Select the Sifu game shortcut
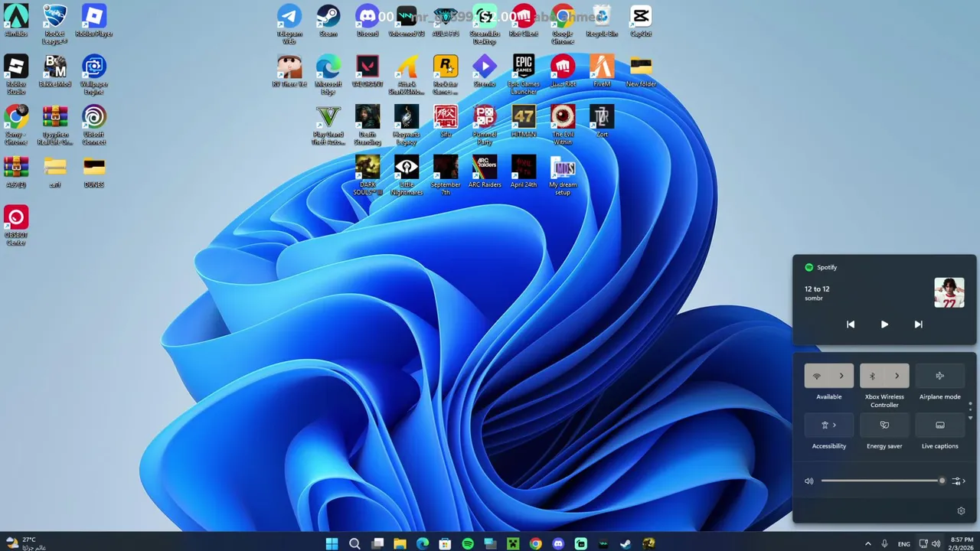Image resolution: width=980 pixels, height=551 pixels. [x=446, y=121]
